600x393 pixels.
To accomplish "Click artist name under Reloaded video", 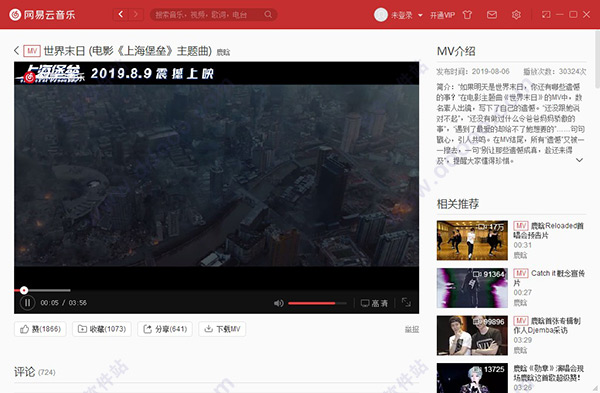I will coord(520,255).
